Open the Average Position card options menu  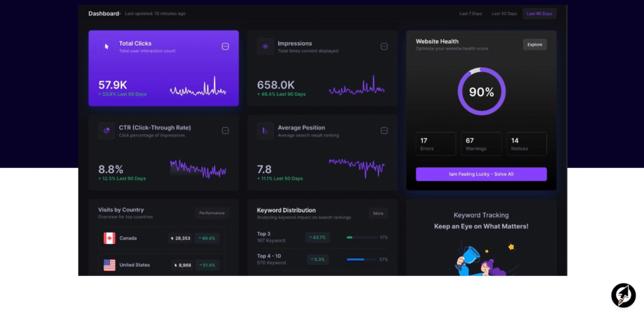[x=384, y=131]
